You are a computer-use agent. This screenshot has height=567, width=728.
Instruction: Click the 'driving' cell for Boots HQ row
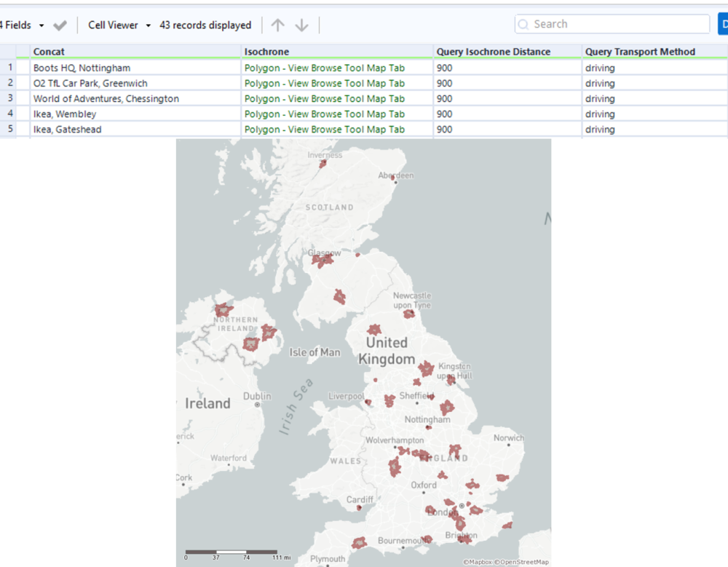(654, 68)
